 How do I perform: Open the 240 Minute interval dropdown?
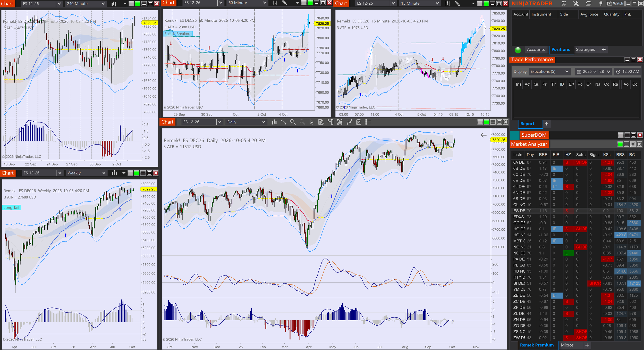click(x=86, y=4)
